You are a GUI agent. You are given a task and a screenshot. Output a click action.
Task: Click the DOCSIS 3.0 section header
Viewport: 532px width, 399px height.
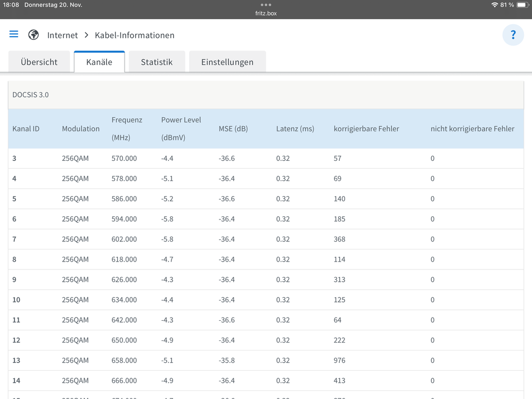30,95
